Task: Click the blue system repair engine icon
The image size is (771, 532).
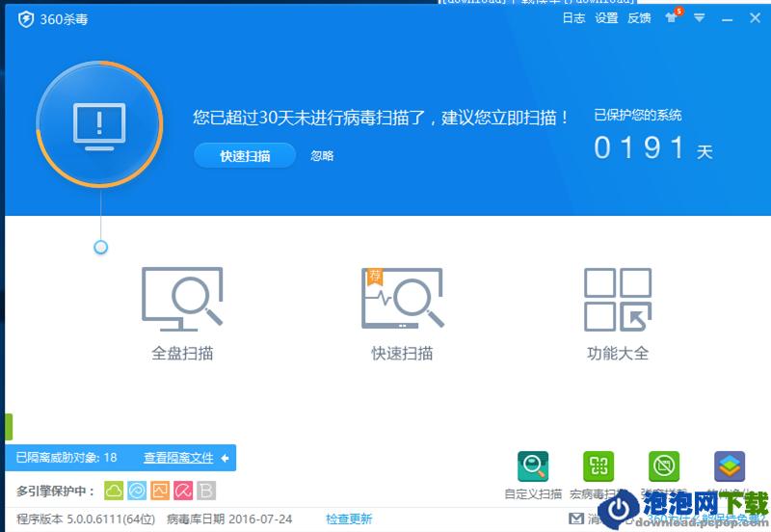Action: coord(137,491)
